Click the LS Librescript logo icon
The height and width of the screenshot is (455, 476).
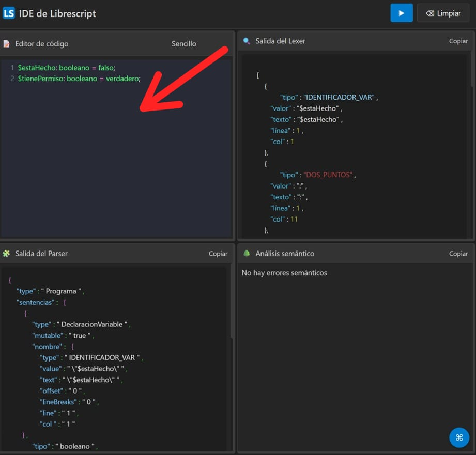[8, 13]
